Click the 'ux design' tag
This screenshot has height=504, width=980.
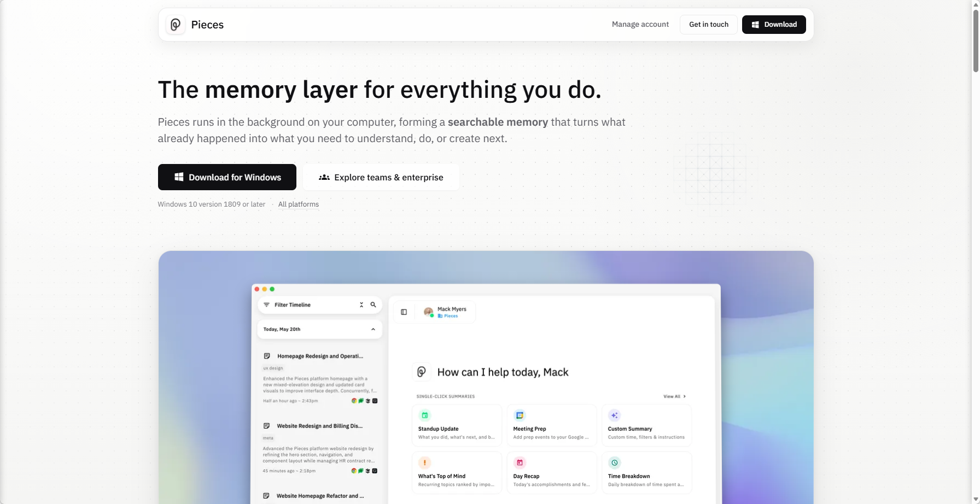[x=273, y=368]
